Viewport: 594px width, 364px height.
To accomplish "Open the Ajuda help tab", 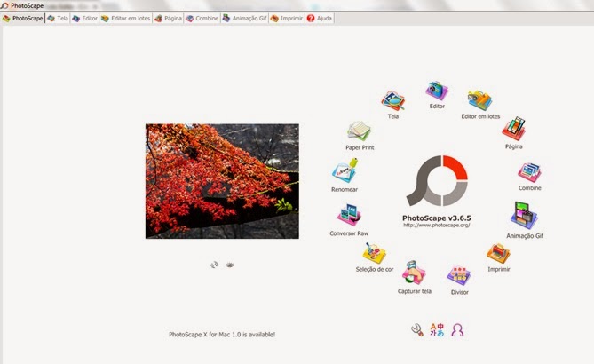I will click(320, 18).
